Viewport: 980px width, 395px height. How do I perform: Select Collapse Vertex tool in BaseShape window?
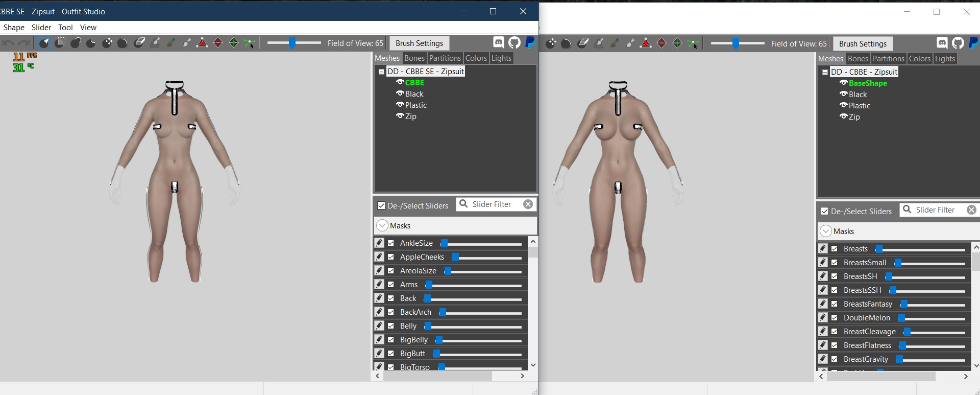646,43
